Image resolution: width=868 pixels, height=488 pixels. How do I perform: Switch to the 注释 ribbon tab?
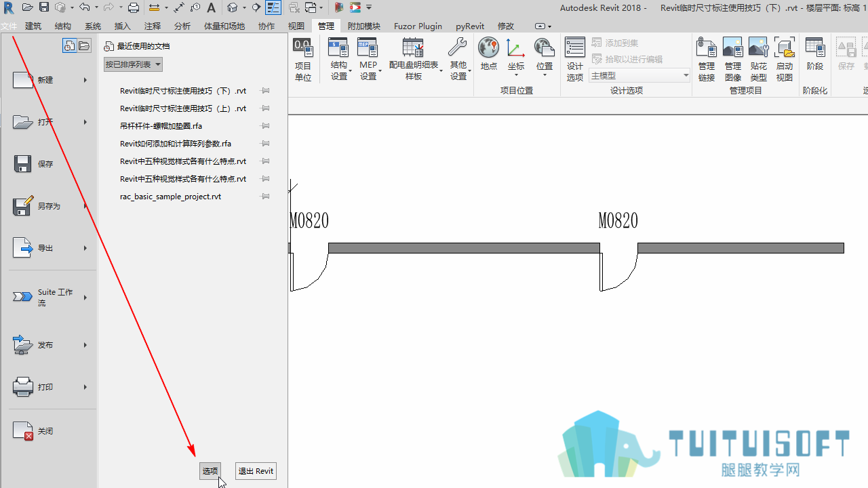[153, 26]
